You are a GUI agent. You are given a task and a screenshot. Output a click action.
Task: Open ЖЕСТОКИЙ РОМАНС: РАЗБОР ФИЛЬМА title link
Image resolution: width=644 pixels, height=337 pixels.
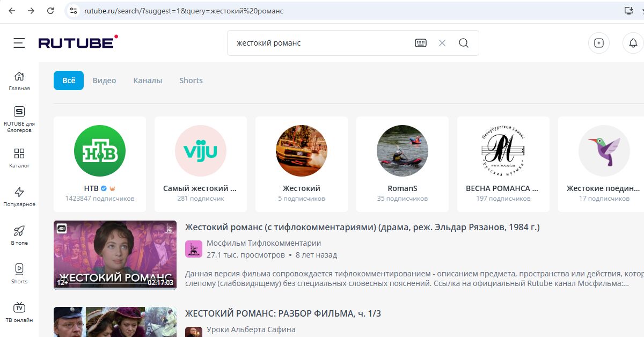[x=283, y=313]
